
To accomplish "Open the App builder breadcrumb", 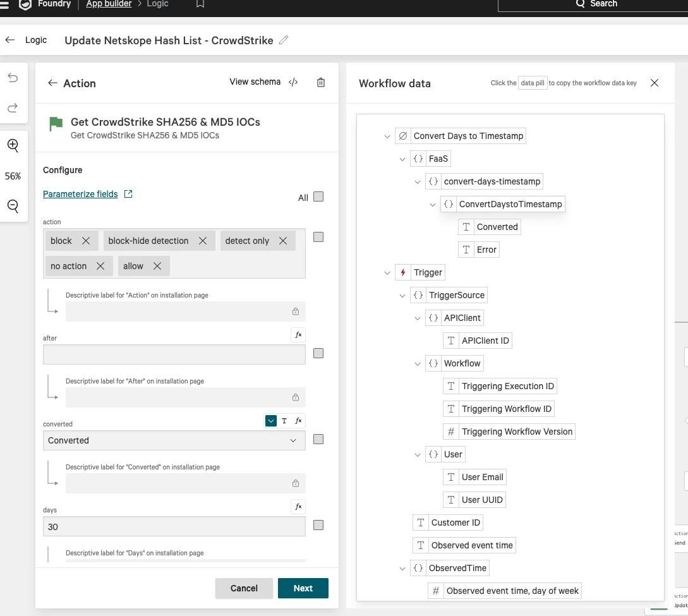I will coord(109,4).
